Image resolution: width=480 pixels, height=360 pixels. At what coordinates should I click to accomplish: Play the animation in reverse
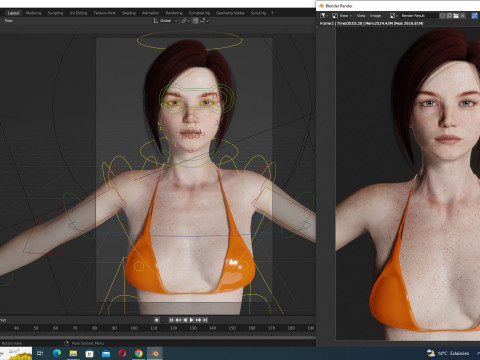[x=185, y=320]
